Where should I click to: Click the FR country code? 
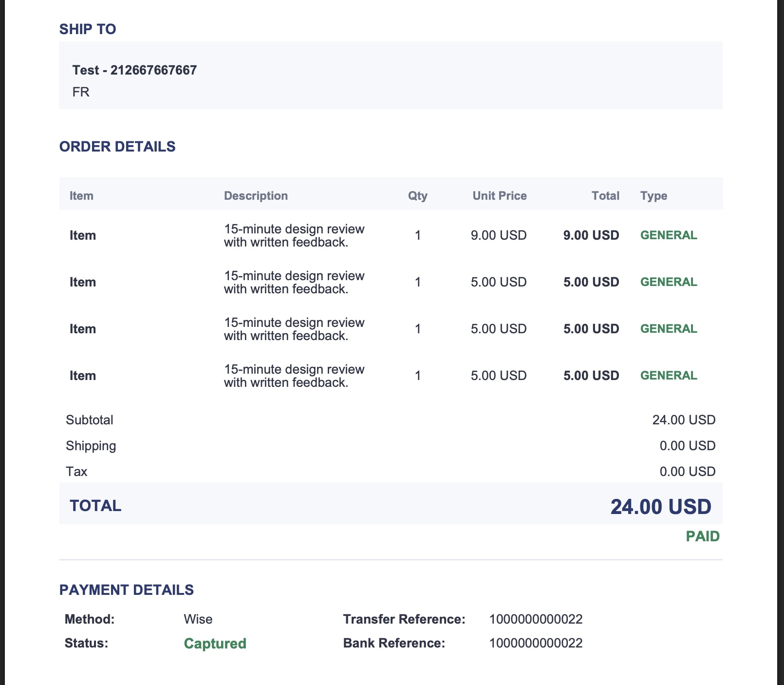[81, 92]
